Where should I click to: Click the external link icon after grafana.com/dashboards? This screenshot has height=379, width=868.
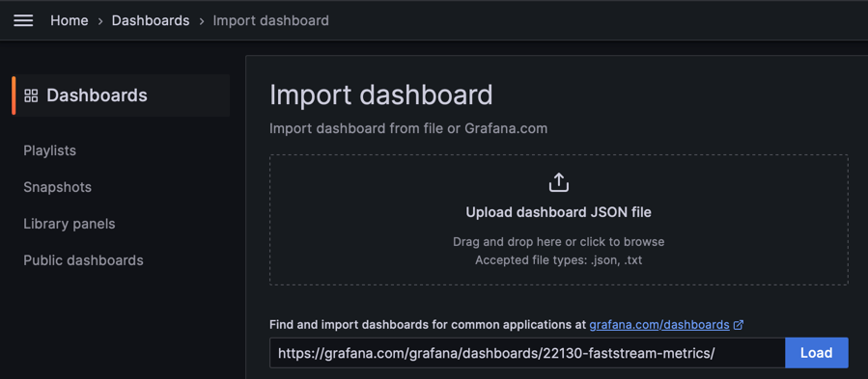[x=738, y=325]
